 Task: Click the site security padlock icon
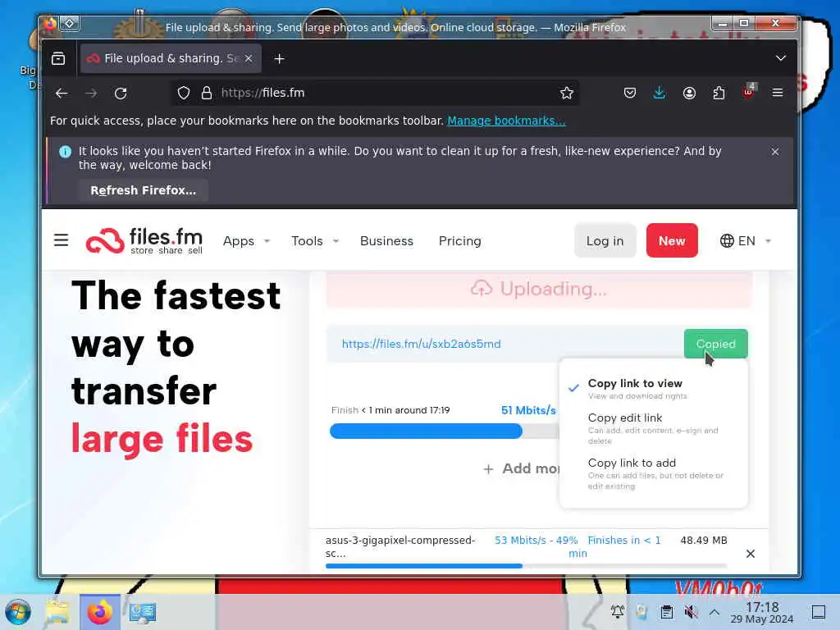tap(207, 93)
